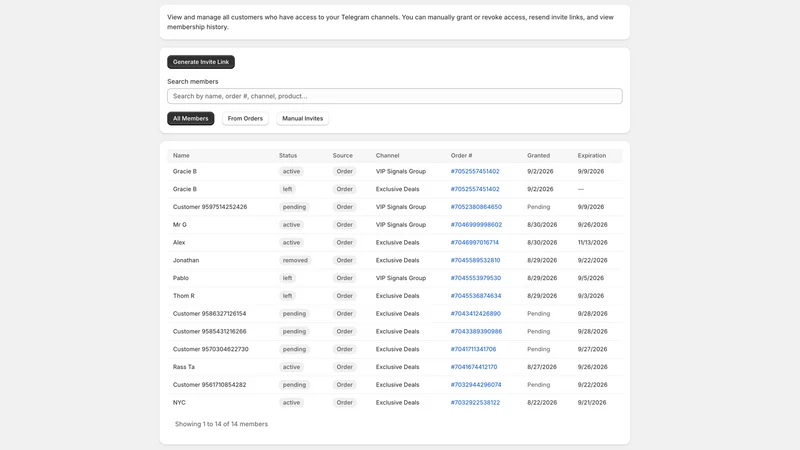Image resolution: width=800 pixels, height=450 pixels.
Task: Click the Name column header
Action: click(x=181, y=156)
